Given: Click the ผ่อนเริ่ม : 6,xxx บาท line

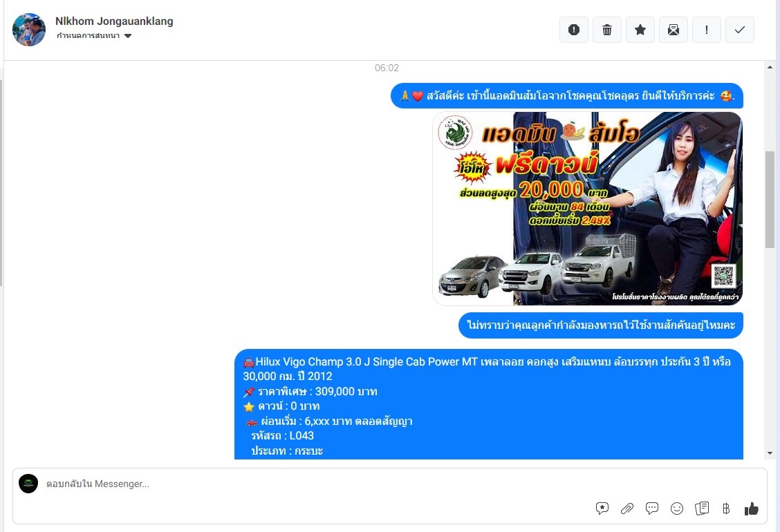Looking at the screenshot, I should (329, 421).
